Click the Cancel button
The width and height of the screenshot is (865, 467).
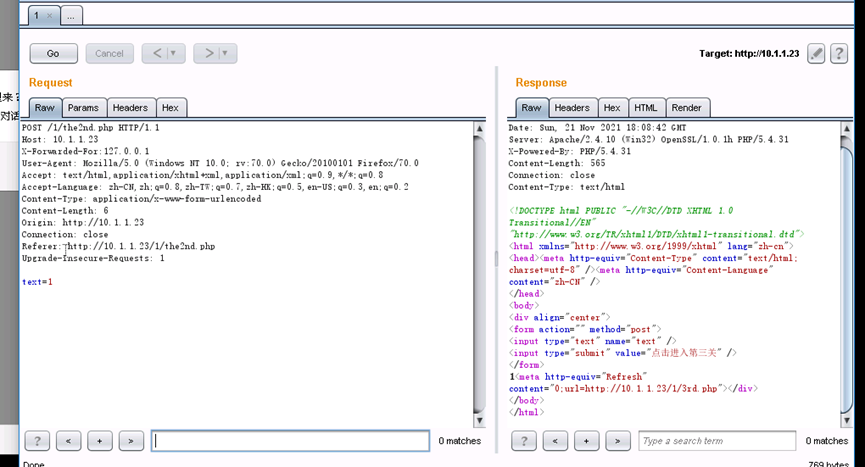[109, 53]
